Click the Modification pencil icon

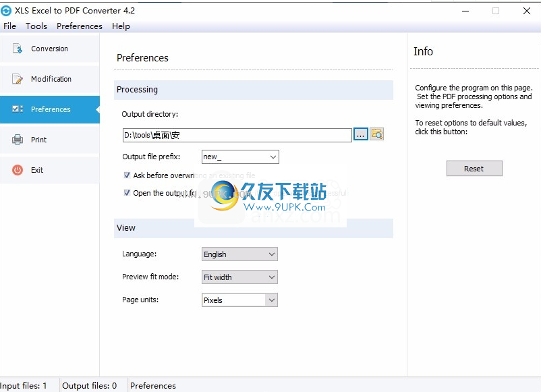pyautogui.click(x=18, y=79)
